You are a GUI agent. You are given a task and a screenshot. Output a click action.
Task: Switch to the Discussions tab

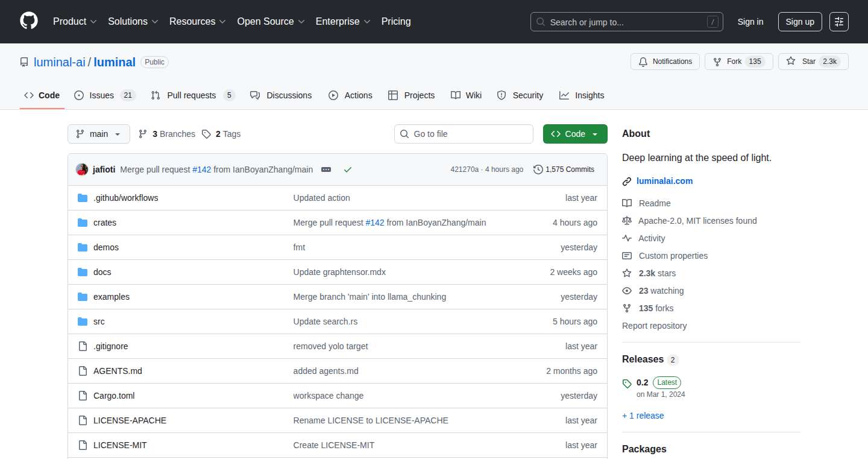point(281,95)
